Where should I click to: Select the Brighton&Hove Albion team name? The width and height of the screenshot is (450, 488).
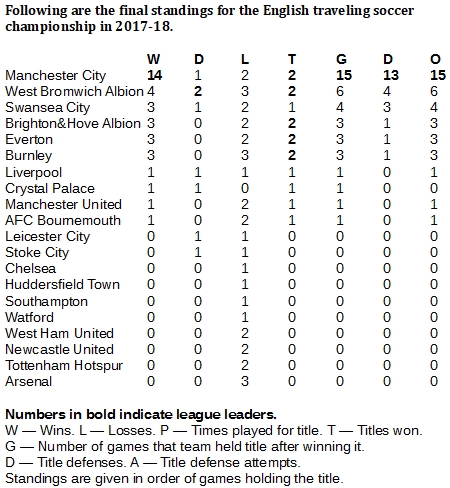[73, 123]
